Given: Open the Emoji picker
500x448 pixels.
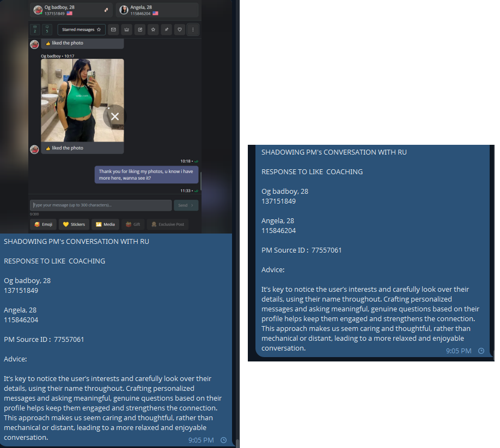Looking at the screenshot, I should (44, 224).
